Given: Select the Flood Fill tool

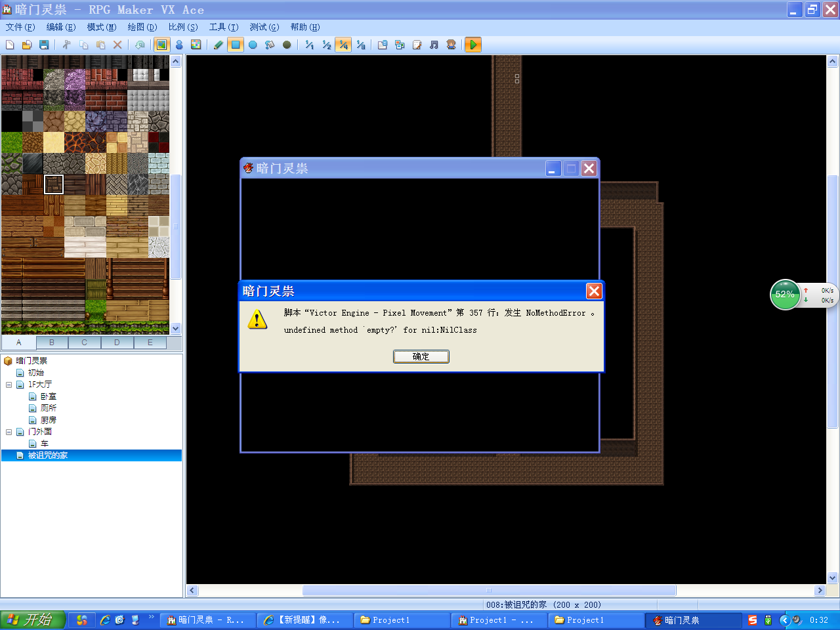Looking at the screenshot, I should pos(270,45).
